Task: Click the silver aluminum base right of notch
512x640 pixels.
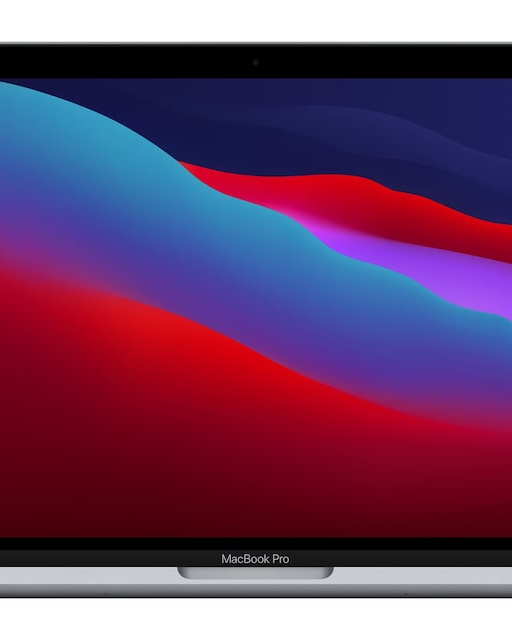Action: (423, 576)
